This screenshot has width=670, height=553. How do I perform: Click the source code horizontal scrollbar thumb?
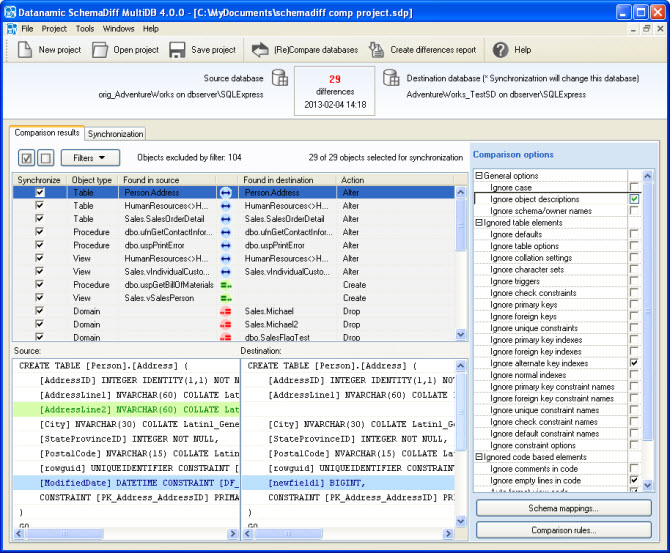tap(65, 533)
